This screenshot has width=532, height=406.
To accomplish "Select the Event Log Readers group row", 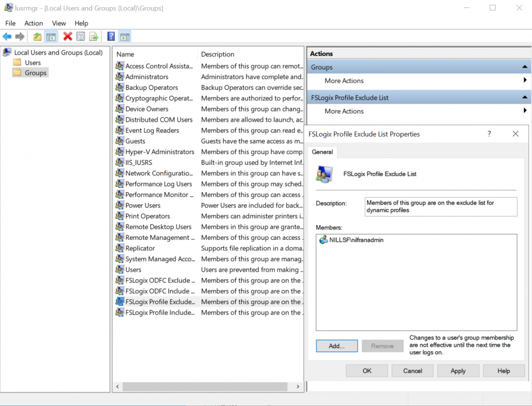I will coord(209,131).
